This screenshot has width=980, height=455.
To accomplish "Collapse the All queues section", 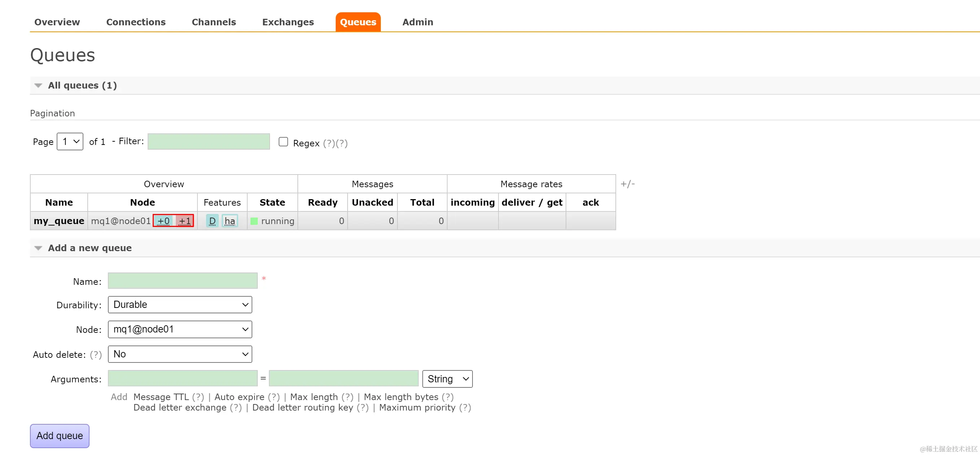I will coord(38,86).
